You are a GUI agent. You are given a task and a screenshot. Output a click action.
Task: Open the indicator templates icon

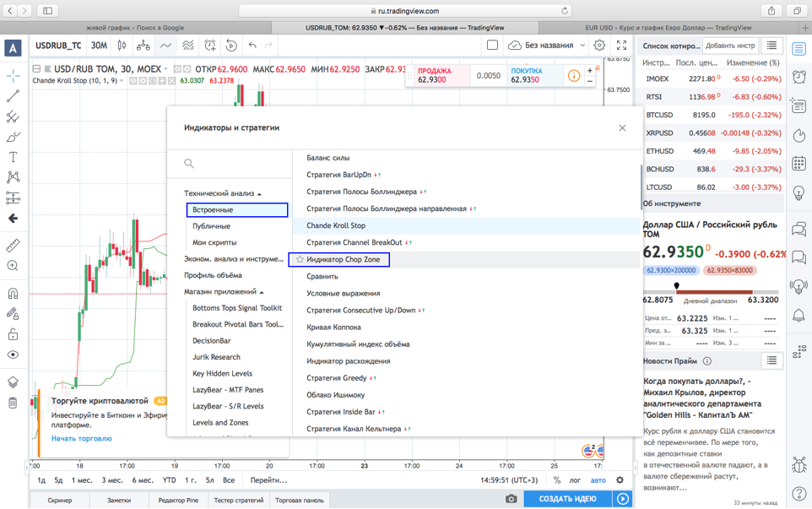188,46
